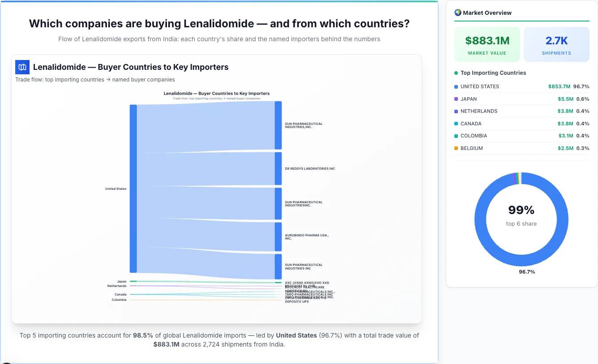This screenshot has width=598, height=364.
Task: Click the blue map icon beside the chart title
Action: 22,67
